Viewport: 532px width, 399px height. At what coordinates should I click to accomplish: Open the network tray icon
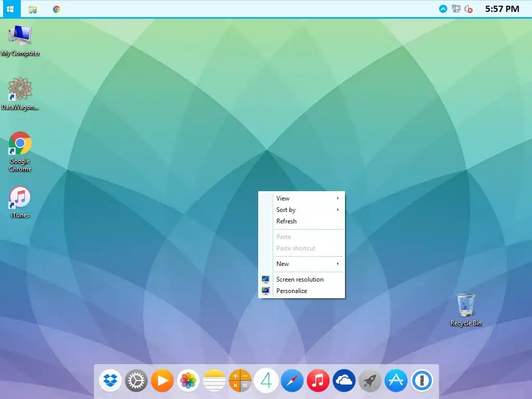456,9
